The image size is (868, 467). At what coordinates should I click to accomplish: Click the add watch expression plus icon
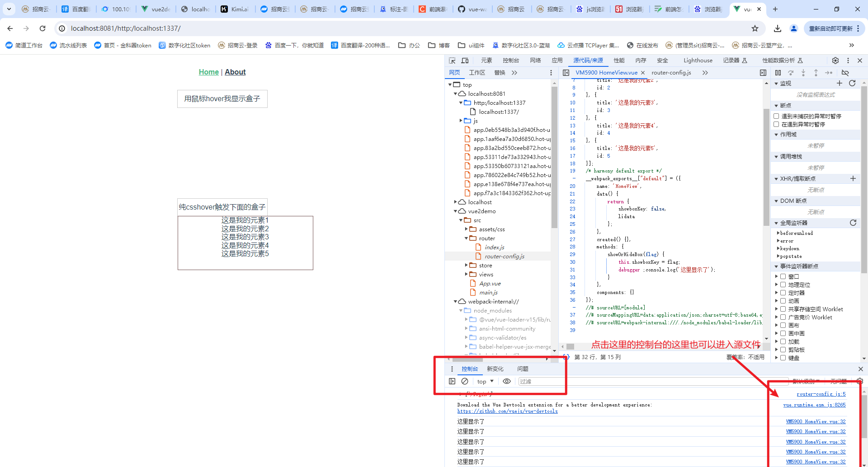coord(839,83)
